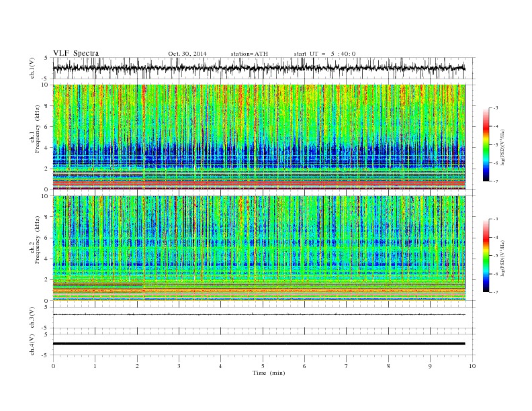Image resolution: width=532 pixels, height=411 pixels.
Task: Click the 'Time (min)' axis label
Action: click(269, 373)
